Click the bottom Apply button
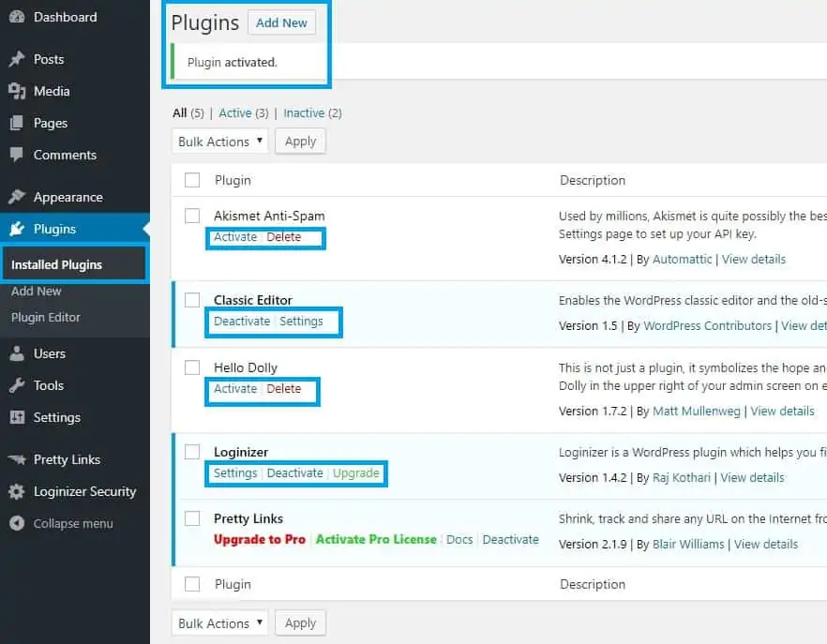The image size is (827, 644). click(x=301, y=623)
